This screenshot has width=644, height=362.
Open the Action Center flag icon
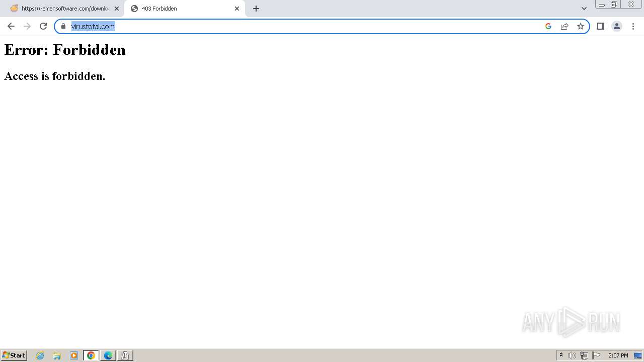click(x=596, y=355)
